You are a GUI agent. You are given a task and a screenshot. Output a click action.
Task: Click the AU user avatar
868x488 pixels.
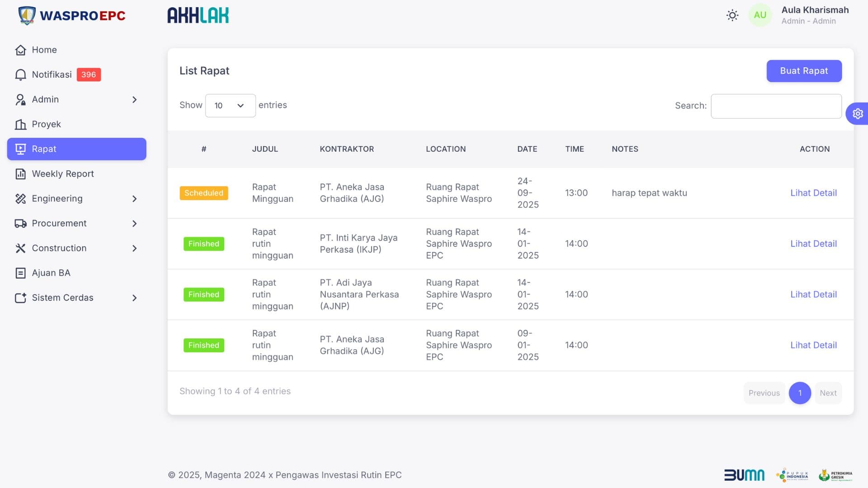pyautogui.click(x=760, y=15)
